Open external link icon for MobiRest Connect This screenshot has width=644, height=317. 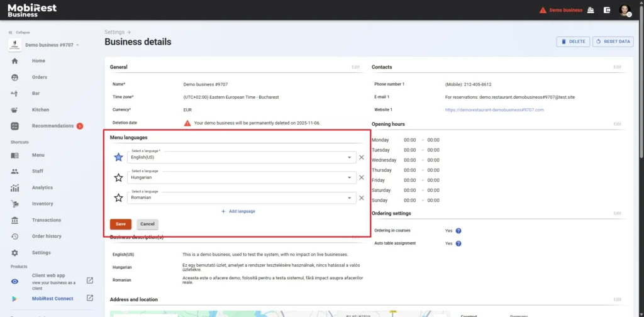coord(90,298)
